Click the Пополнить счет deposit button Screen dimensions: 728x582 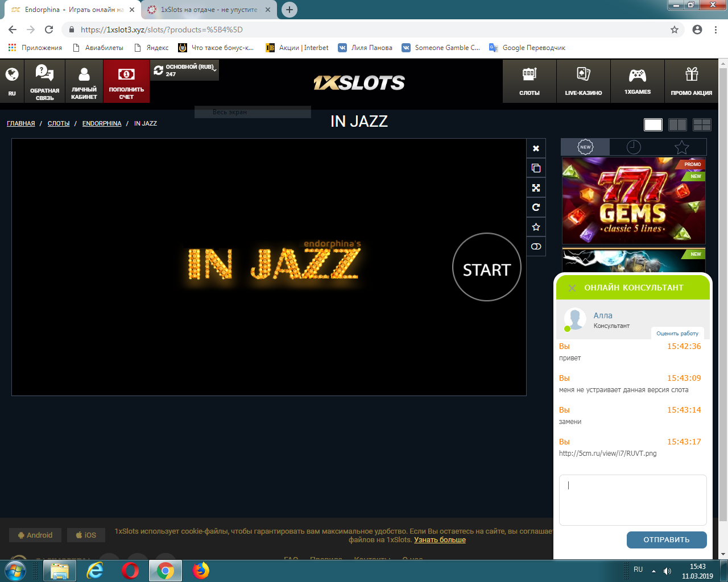[x=126, y=81]
